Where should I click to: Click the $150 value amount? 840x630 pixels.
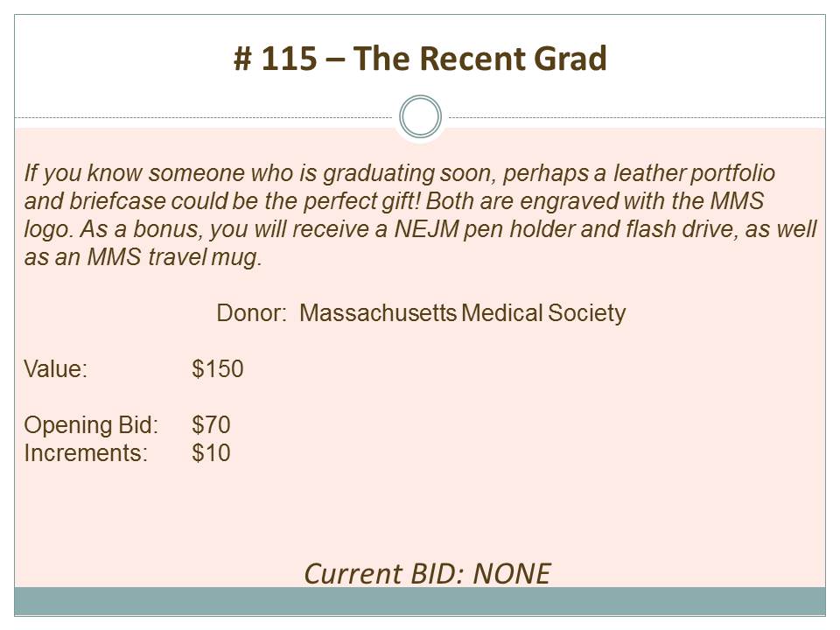[x=218, y=368]
